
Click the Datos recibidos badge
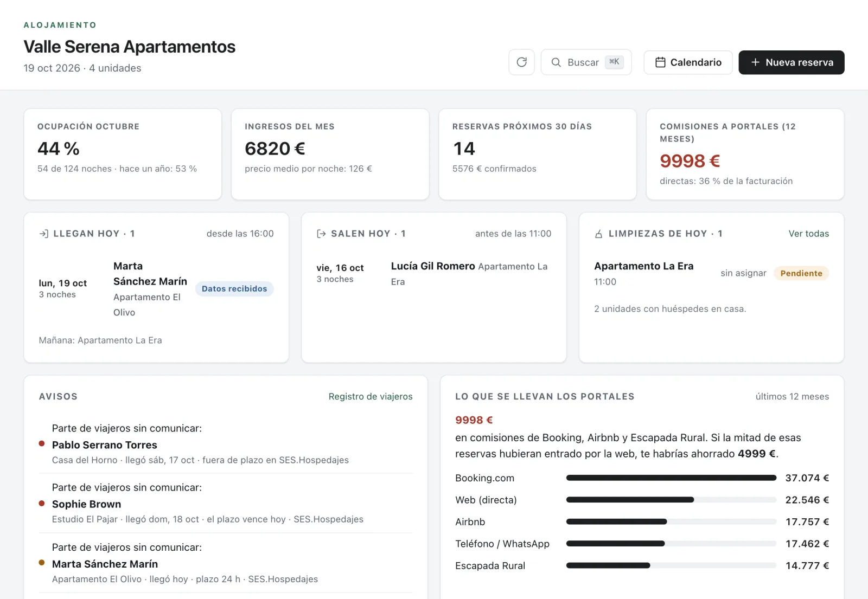234,289
